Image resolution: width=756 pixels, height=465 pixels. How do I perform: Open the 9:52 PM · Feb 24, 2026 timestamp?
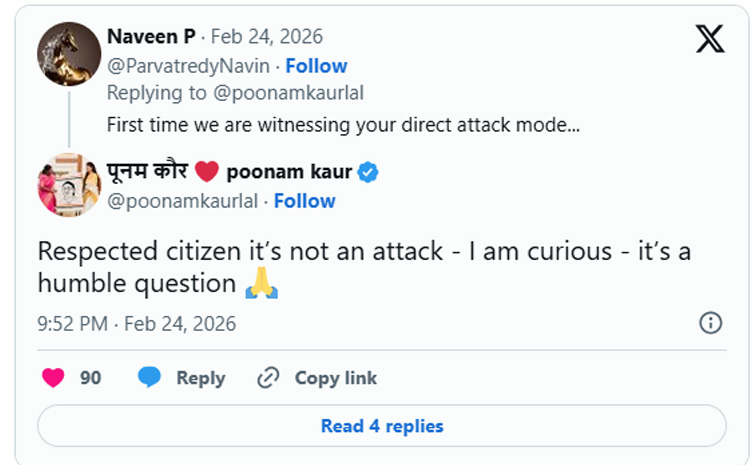coord(137,324)
